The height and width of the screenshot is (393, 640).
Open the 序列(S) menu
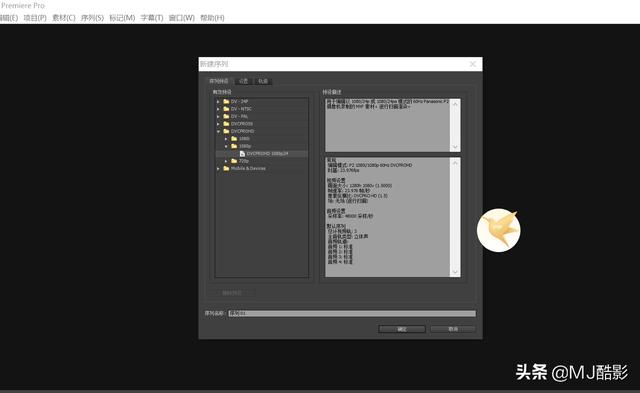[92, 18]
